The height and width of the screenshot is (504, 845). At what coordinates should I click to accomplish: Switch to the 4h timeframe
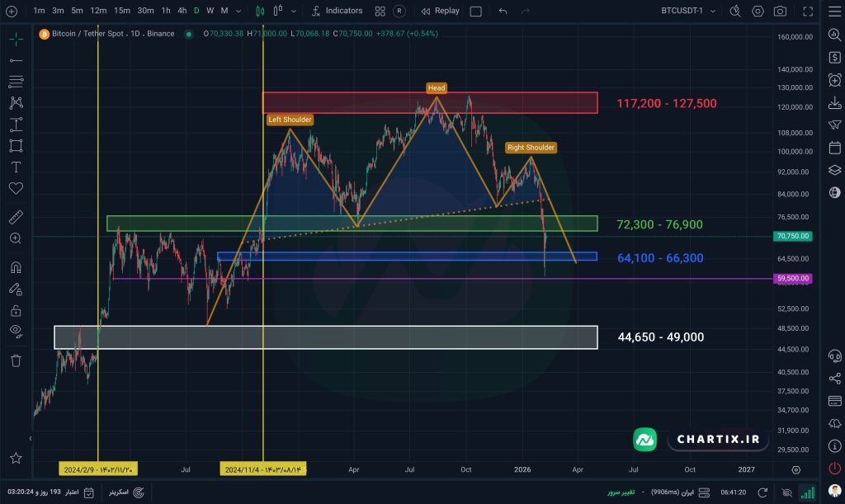[182, 11]
